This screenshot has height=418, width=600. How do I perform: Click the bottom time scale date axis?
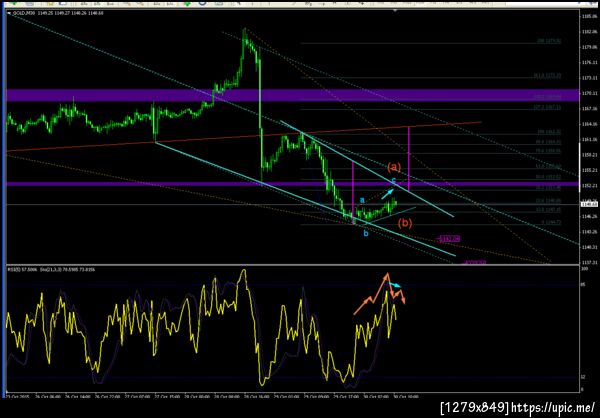coord(292,397)
